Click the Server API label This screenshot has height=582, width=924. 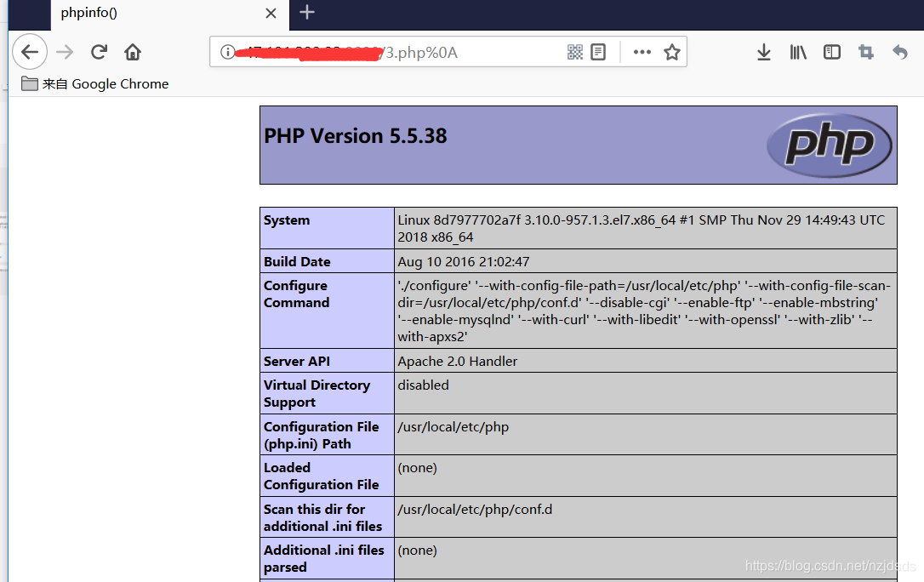pos(327,361)
